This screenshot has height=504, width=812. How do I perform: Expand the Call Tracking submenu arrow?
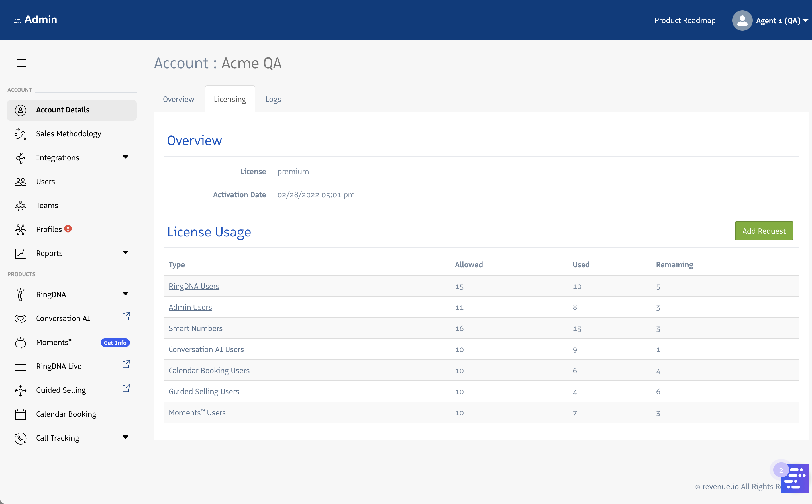(125, 437)
